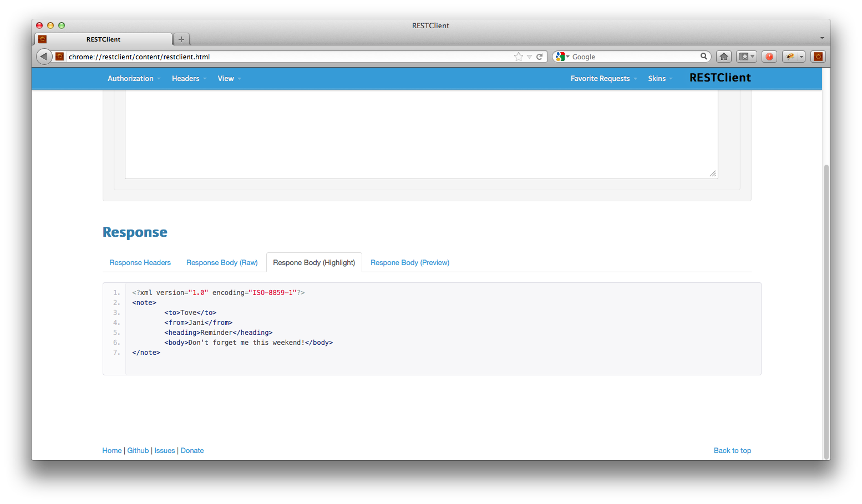The width and height of the screenshot is (862, 504).
Task: Click inside the Google search field
Action: point(632,57)
